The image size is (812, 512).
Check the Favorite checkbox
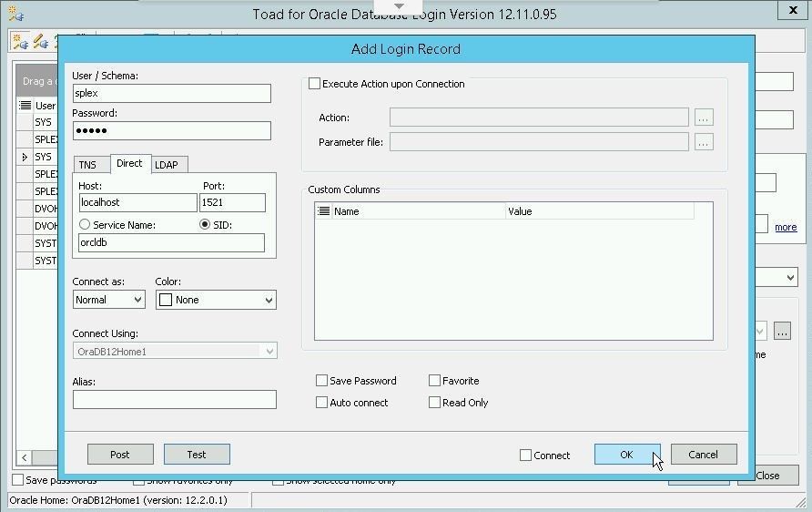434,381
